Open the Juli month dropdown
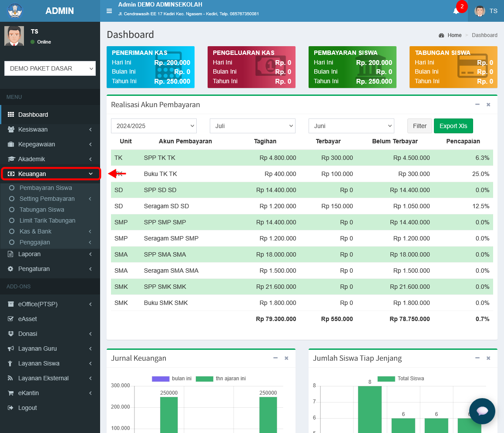Viewport: 504px width, 433px height. (252, 126)
